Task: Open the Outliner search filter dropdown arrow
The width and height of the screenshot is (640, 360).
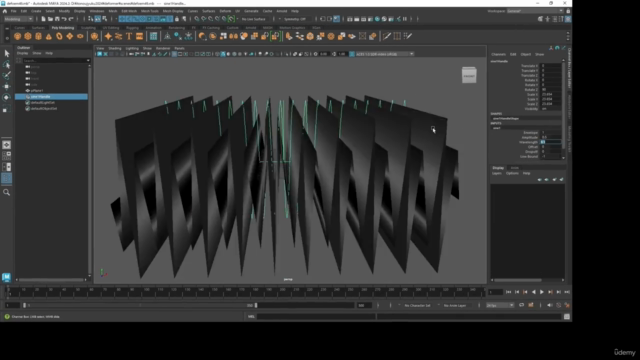Action: pos(88,60)
